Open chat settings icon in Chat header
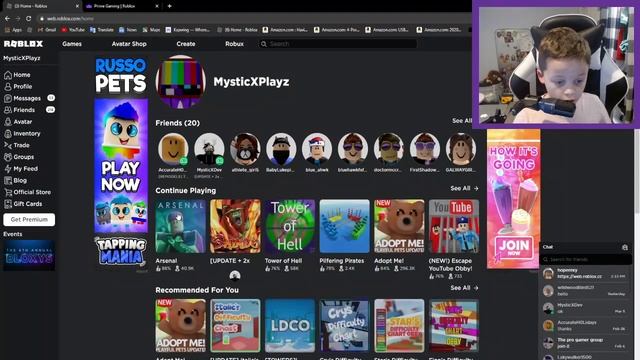 (624, 247)
